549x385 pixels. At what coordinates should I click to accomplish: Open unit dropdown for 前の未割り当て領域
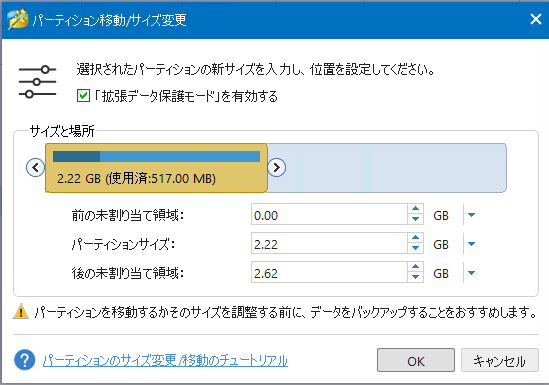[x=471, y=215]
